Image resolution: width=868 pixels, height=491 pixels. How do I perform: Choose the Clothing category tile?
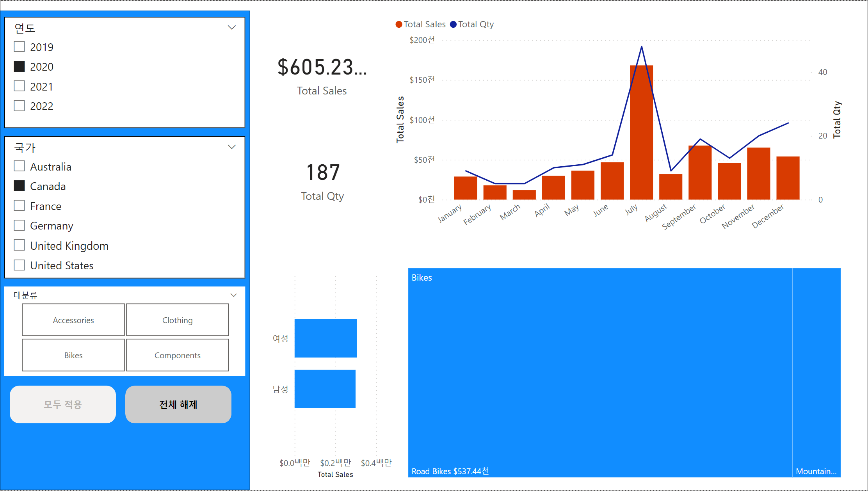pyautogui.click(x=178, y=320)
